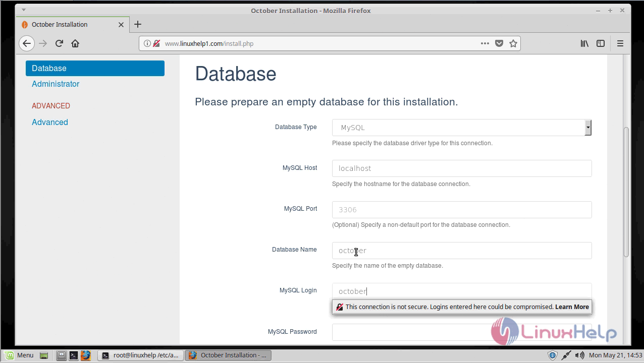The height and width of the screenshot is (363, 644).
Task: Focus the MySQL Host input field
Action: [462, 168]
